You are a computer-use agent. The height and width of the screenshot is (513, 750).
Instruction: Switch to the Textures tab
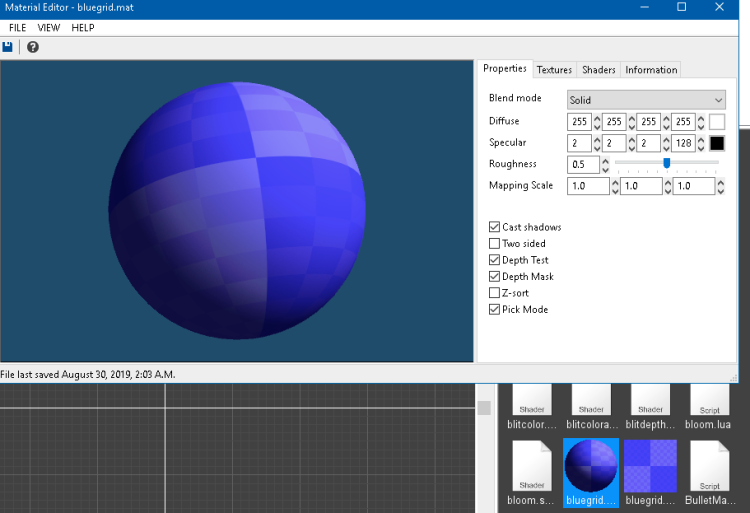[x=554, y=70]
